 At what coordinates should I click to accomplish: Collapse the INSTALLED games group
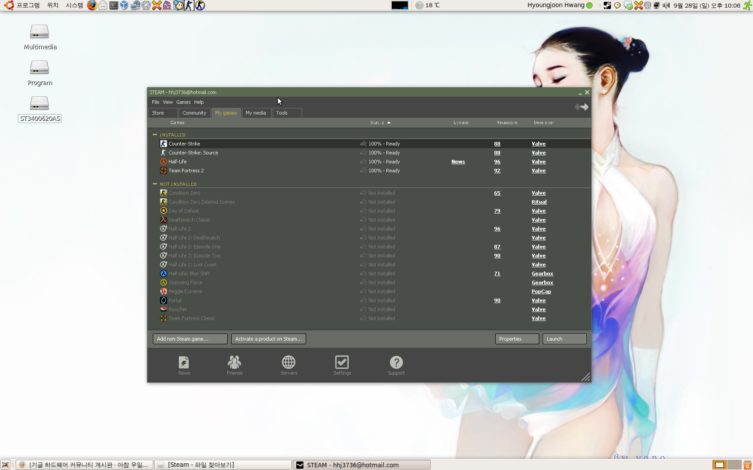click(x=155, y=135)
